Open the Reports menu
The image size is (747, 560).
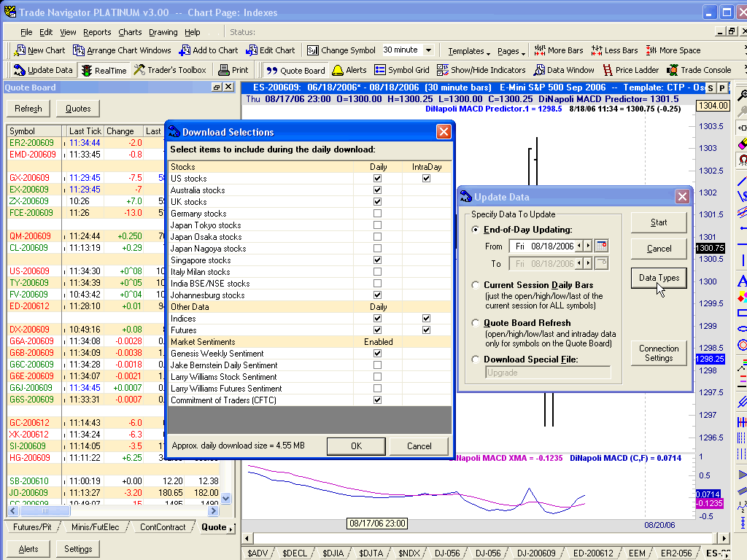pos(97,32)
